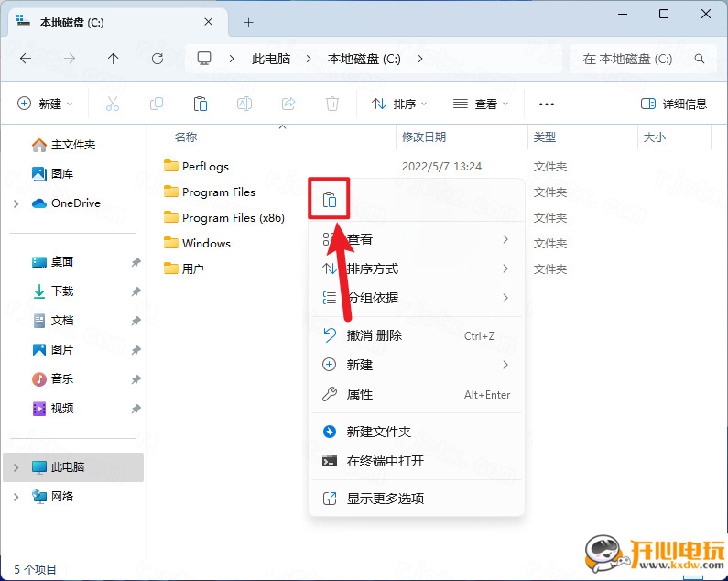The height and width of the screenshot is (581, 728).
Task: Expand the 网络 tree node
Action: coord(16,497)
